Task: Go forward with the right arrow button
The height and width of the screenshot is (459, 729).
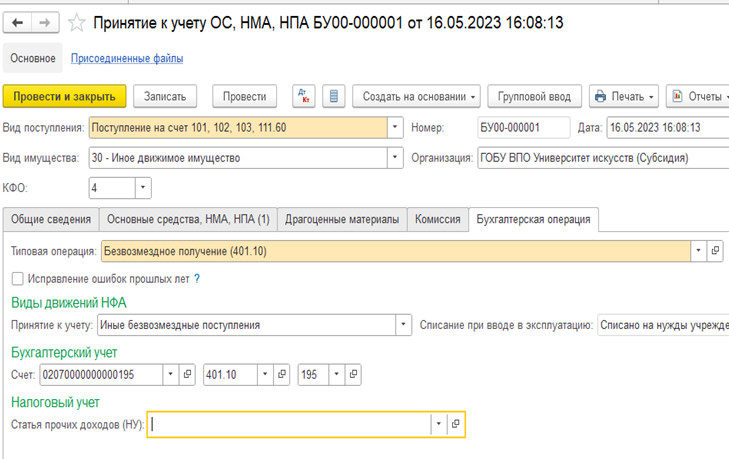Action: [45, 22]
